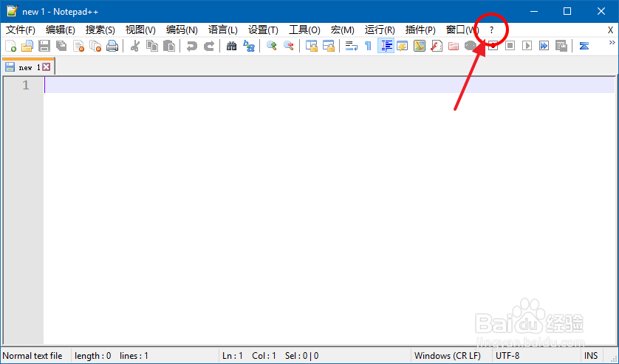Image resolution: width=619 pixels, height=364 pixels.
Task: Click the "length : 0" status bar entry
Action: coord(93,356)
